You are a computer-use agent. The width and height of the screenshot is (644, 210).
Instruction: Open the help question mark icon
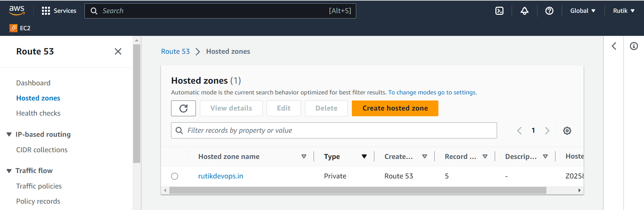[549, 11]
